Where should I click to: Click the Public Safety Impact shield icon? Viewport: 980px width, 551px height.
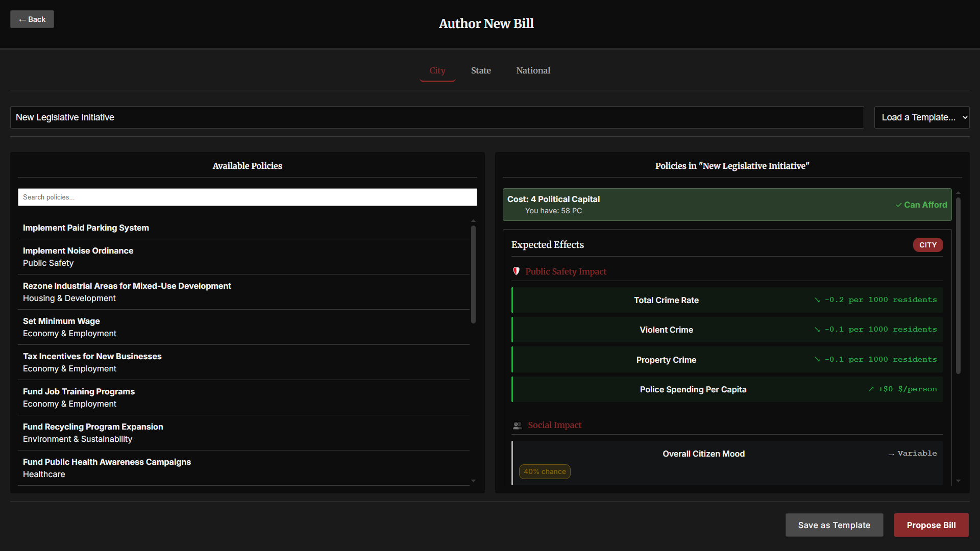pyautogui.click(x=516, y=271)
